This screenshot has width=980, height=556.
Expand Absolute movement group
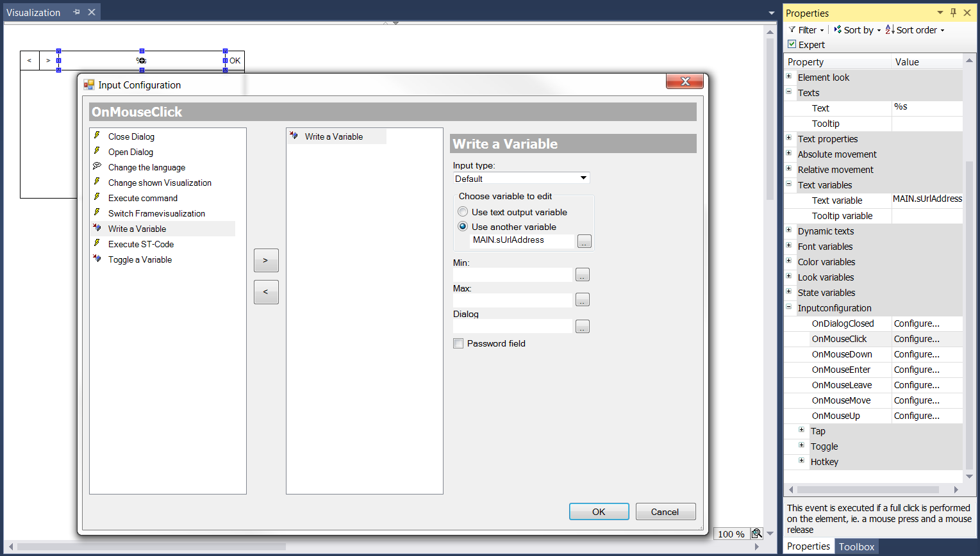coord(789,154)
